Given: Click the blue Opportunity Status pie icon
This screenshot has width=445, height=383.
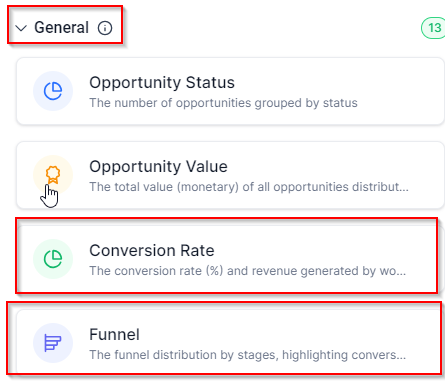Looking at the screenshot, I should (x=53, y=91).
